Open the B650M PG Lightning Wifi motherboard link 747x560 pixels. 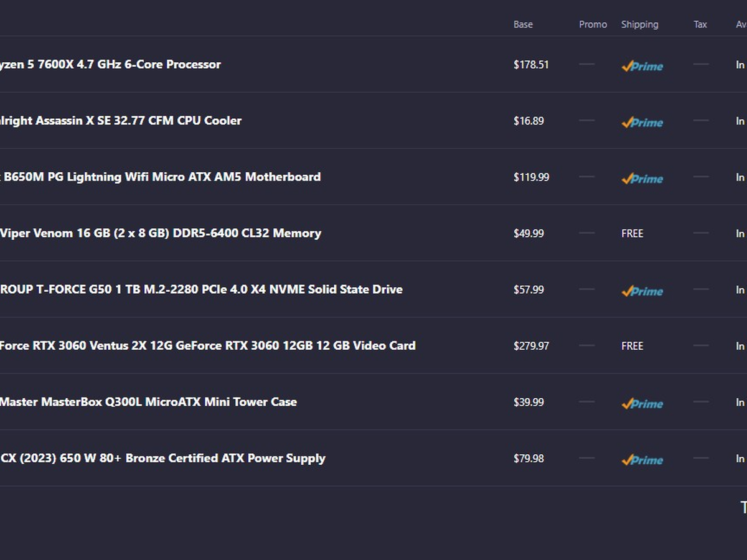(x=161, y=177)
